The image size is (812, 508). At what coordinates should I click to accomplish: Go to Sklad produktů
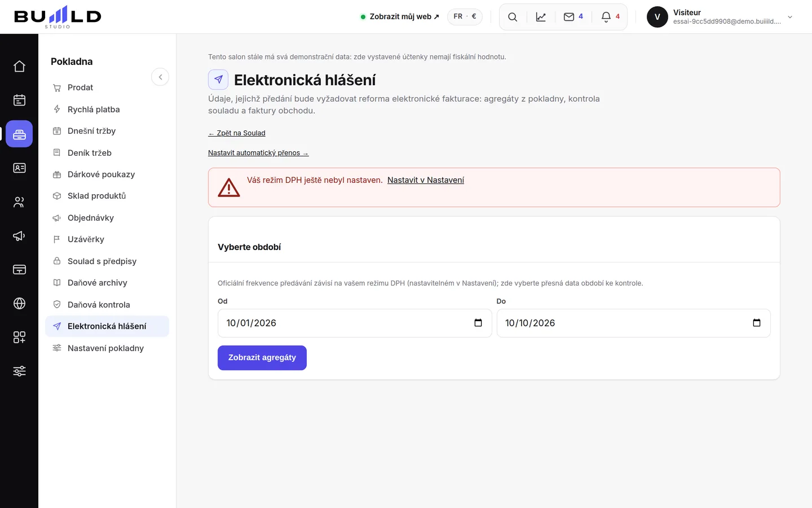pyautogui.click(x=107, y=196)
